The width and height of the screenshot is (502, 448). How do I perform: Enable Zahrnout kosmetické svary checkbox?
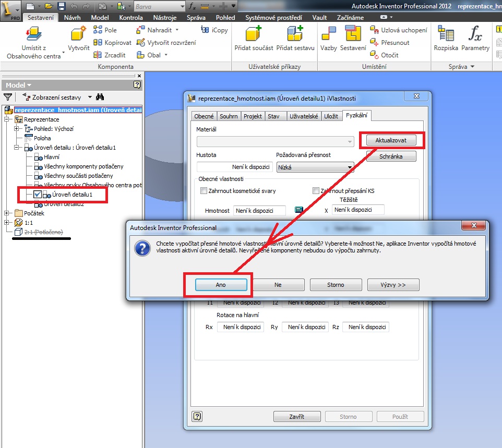tap(204, 191)
